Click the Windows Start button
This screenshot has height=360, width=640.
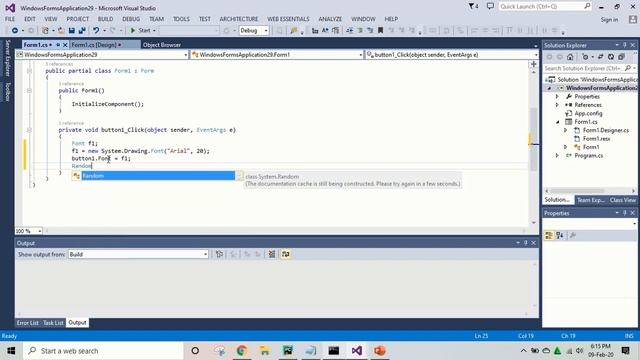click(x=11, y=351)
